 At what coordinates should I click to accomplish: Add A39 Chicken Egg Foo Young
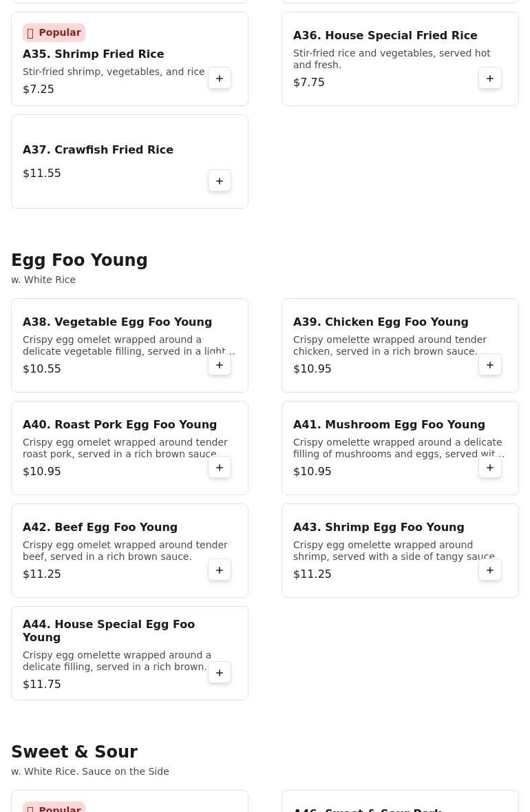[489, 364]
